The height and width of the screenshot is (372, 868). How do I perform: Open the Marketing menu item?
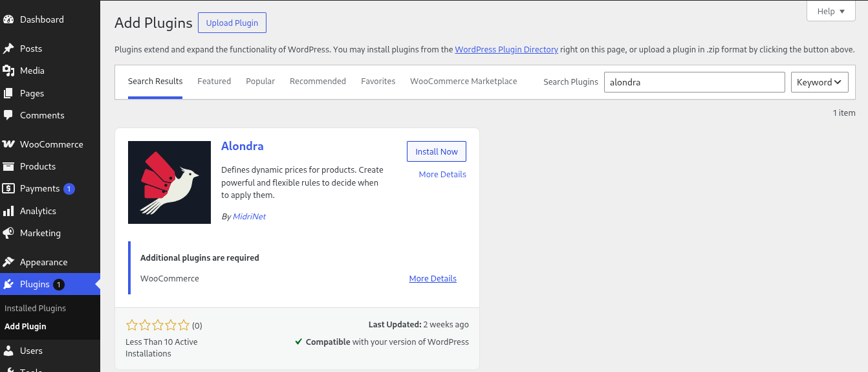(50, 233)
